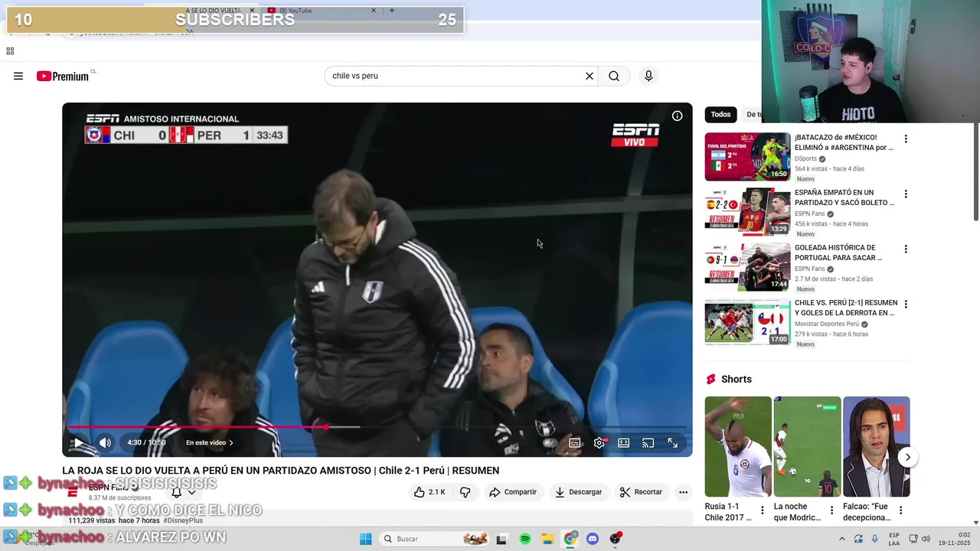
Task: Open 'GOLEADA HISTÓRICA DE PORTUGAL' video thumbnail
Action: click(x=747, y=267)
